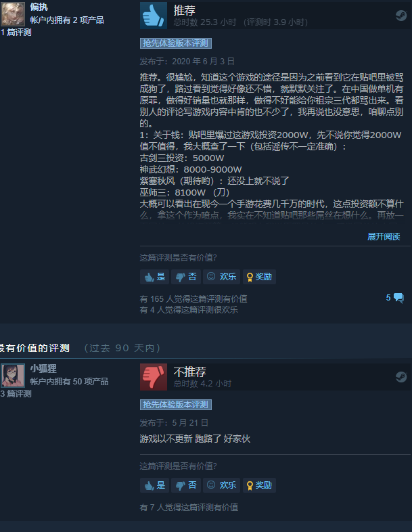Open the username link 偏执
Viewport: 412px width, 532px height.
[39, 7]
